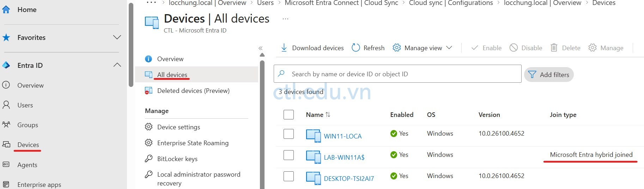Viewport: 644px width, 189px height.
Task: Click the Deleted devices icon
Action: [148, 91]
